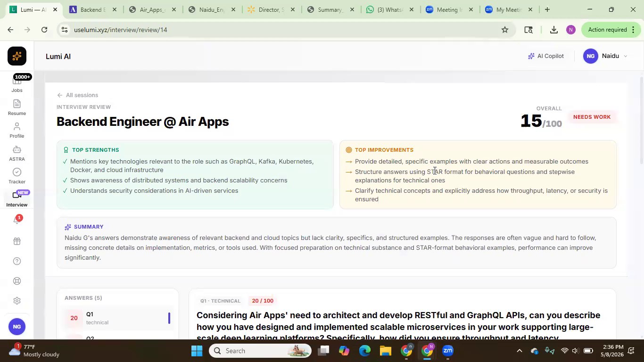644x362 pixels.
Task: Open the Windows Start menu
Action: click(x=197, y=351)
